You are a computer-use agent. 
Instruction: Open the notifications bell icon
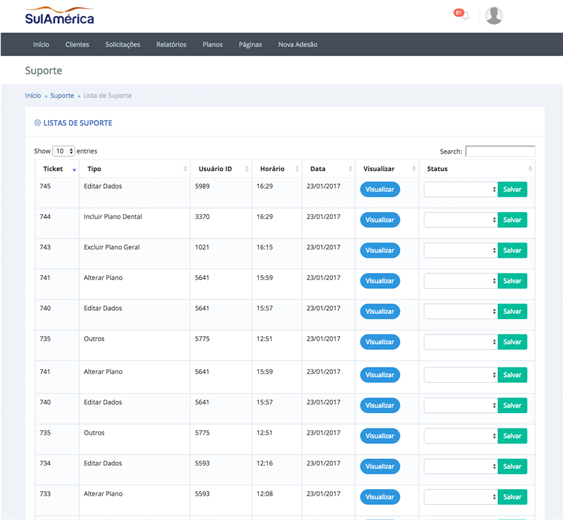pos(465,15)
